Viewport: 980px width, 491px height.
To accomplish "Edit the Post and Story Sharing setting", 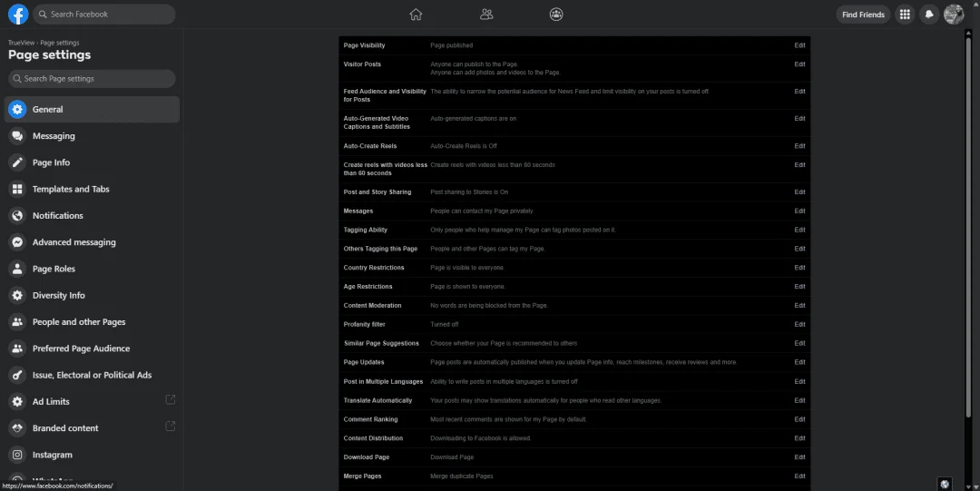I will tap(799, 192).
